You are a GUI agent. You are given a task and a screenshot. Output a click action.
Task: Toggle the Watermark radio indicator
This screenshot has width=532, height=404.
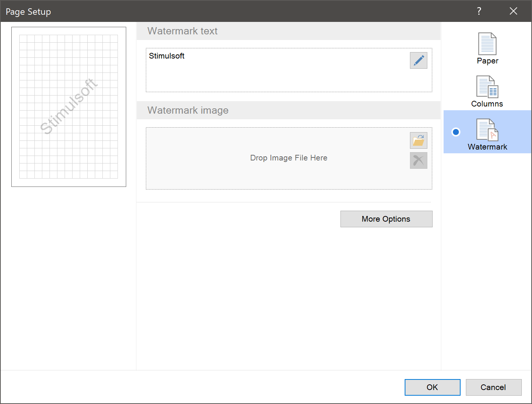(456, 132)
